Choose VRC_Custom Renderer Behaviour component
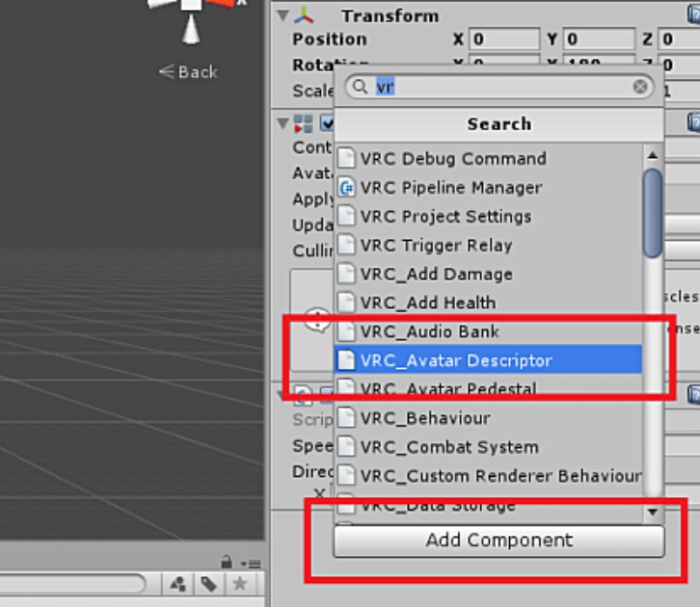Screen dimensions: 700x607 tap(489, 476)
